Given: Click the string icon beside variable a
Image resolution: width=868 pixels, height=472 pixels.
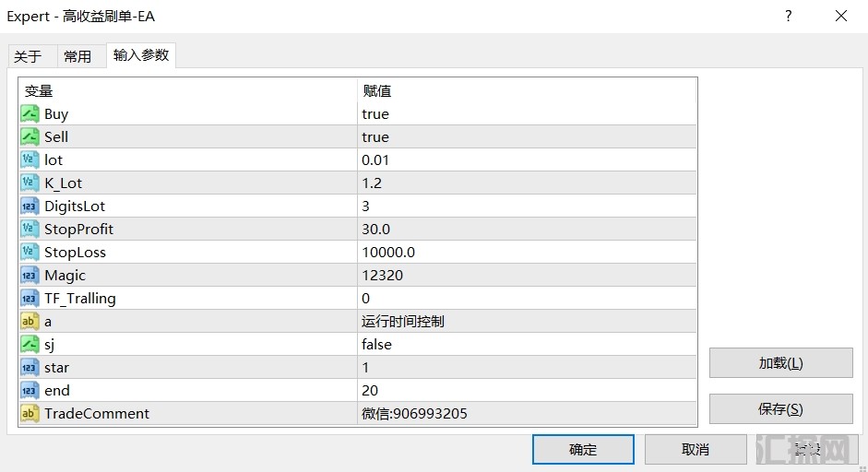Looking at the screenshot, I should [30, 322].
